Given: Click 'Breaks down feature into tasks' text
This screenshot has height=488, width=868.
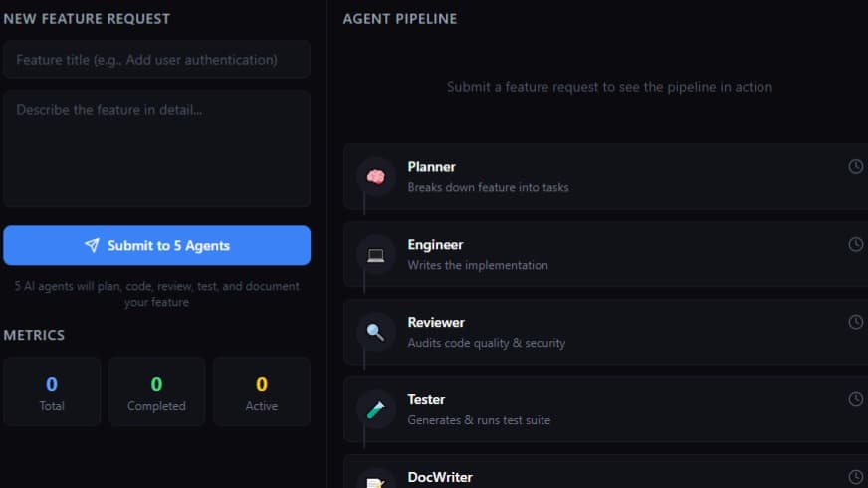Looking at the screenshot, I should tap(488, 187).
